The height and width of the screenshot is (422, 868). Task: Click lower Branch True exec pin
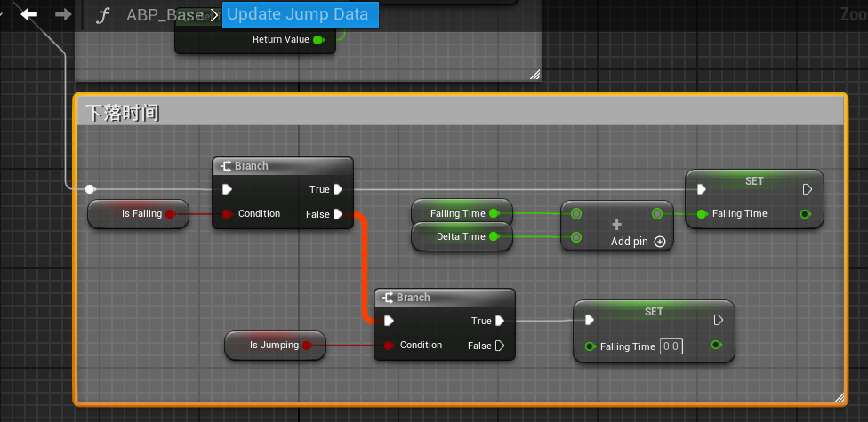pos(500,321)
